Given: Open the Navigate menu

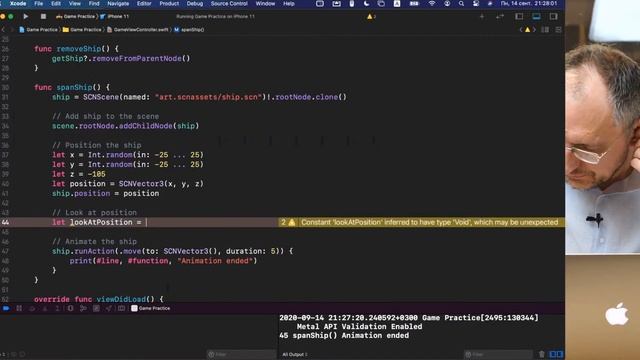Looking at the screenshot, I should pyautogui.click(x=118, y=4).
